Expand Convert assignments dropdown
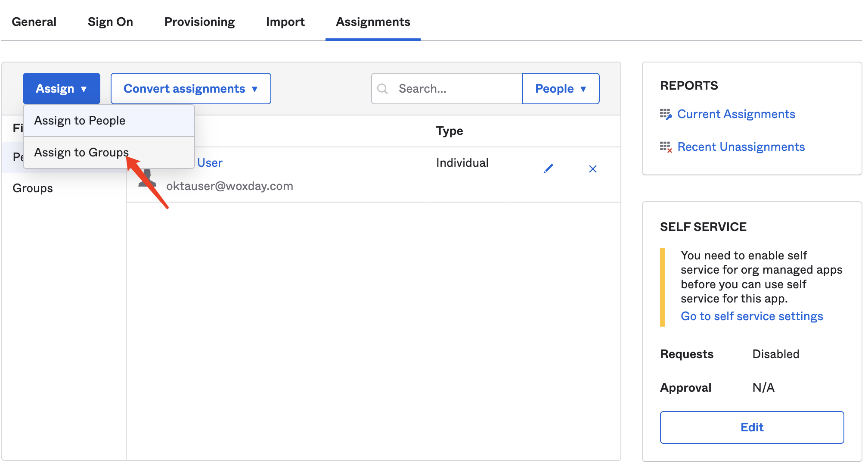Viewport: 868px width, 474px height. tap(191, 89)
